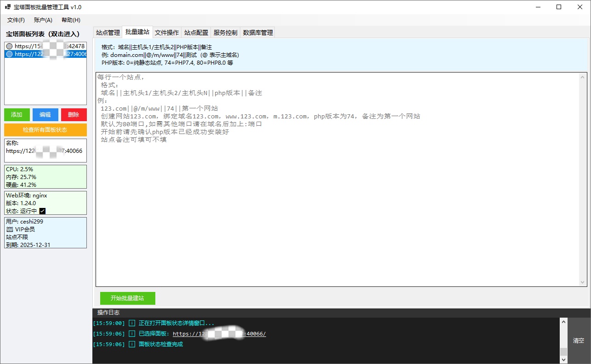Click the gray status icon of first panel

point(9,46)
